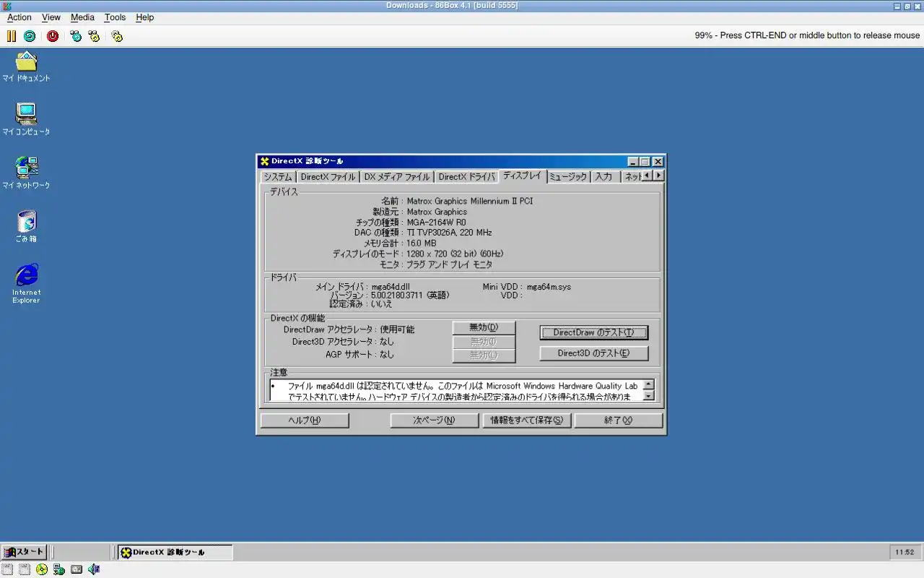Screen dimensions: 924x578
Task: Click the chip type value MGA-2164W R0
Action: pos(436,223)
